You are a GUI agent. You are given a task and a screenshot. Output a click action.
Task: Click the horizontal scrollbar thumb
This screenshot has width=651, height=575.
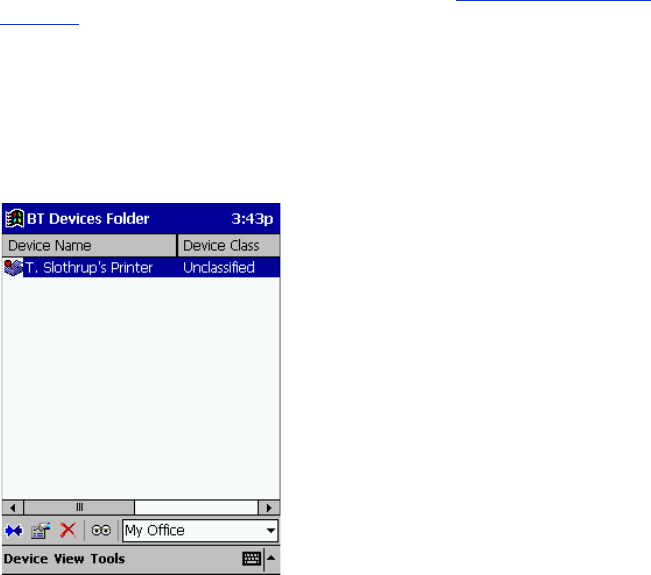[x=79, y=507]
